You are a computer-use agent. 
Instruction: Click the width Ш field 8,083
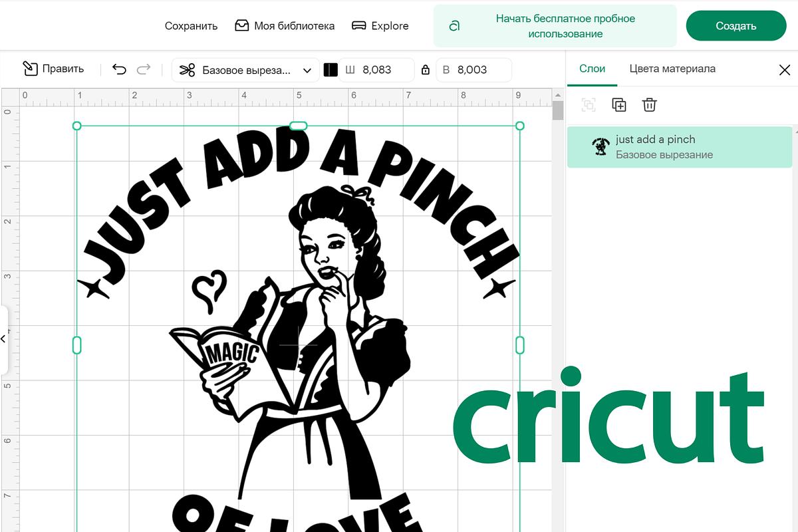(376, 70)
